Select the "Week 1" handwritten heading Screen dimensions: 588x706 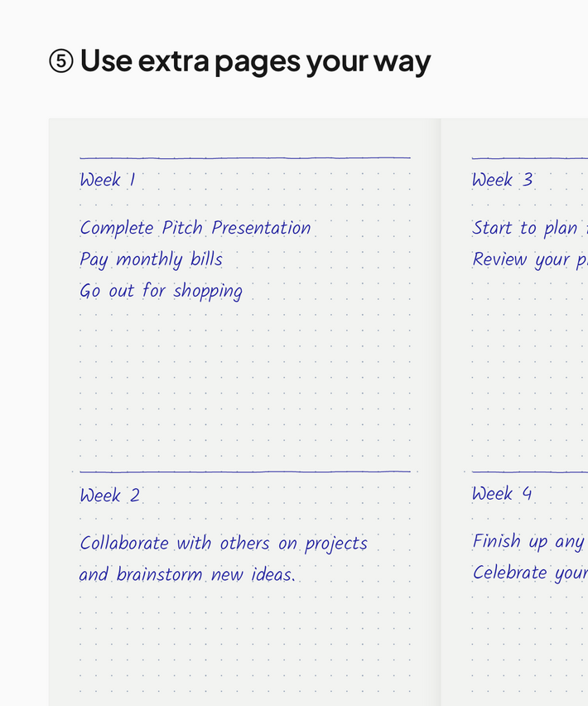click(x=108, y=180)
